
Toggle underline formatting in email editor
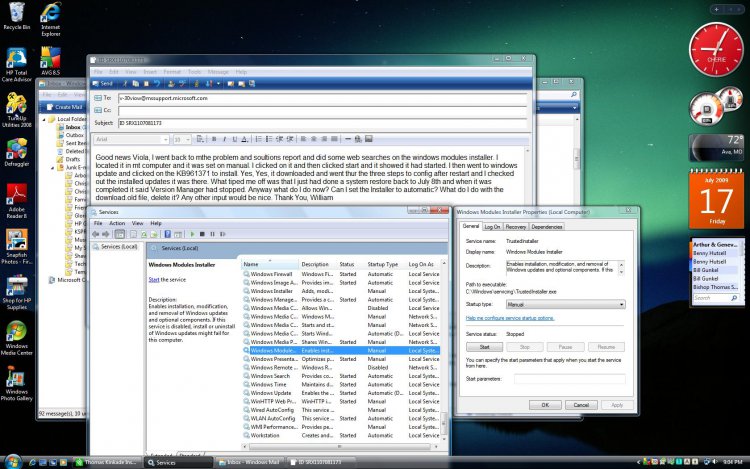[234, 139]
